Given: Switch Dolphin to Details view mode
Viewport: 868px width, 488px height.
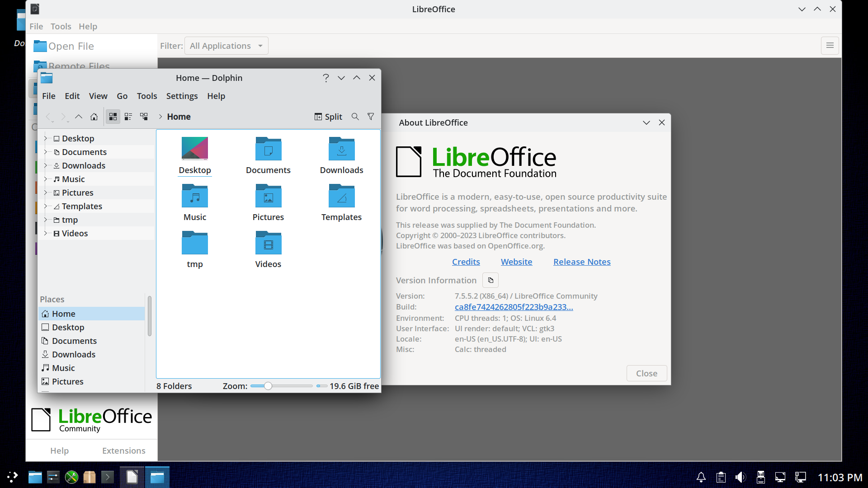Looking at the screenshot, I should (x=144, y=117).
